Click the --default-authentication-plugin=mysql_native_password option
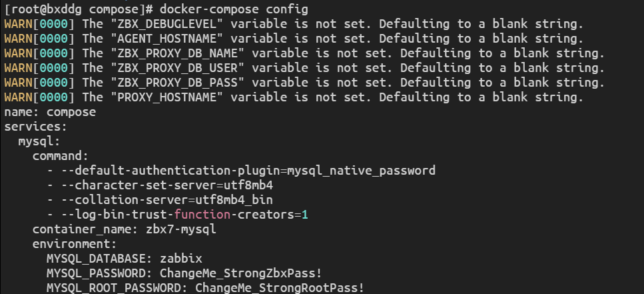This screenshot has width=644, height=294. tap(248, 171)
